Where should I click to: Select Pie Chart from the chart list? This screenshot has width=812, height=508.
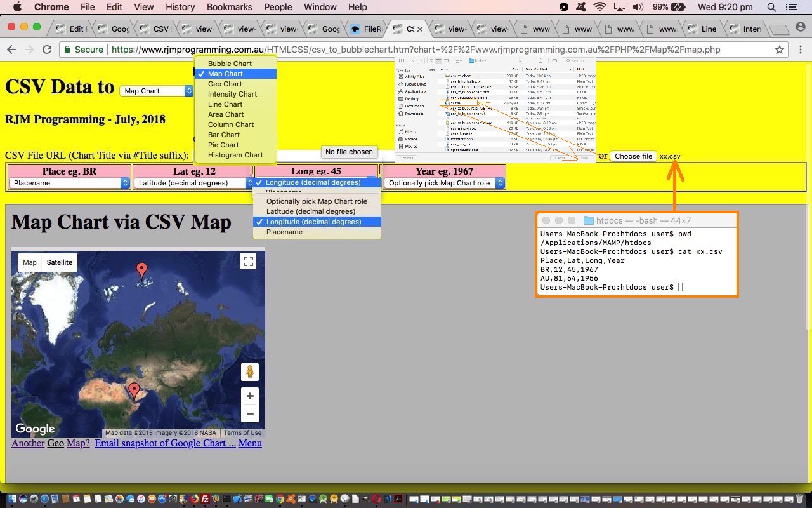(x=223, y=145)
